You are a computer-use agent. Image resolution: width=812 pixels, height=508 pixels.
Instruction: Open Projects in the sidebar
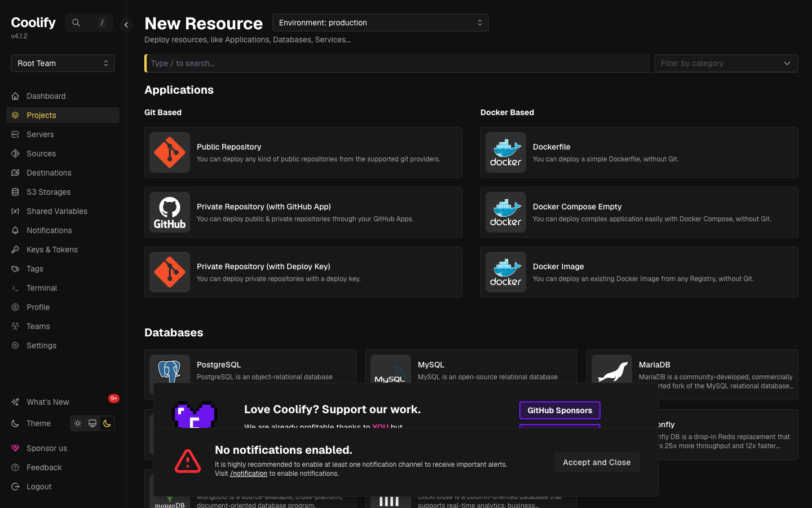[x=63, y=115]
